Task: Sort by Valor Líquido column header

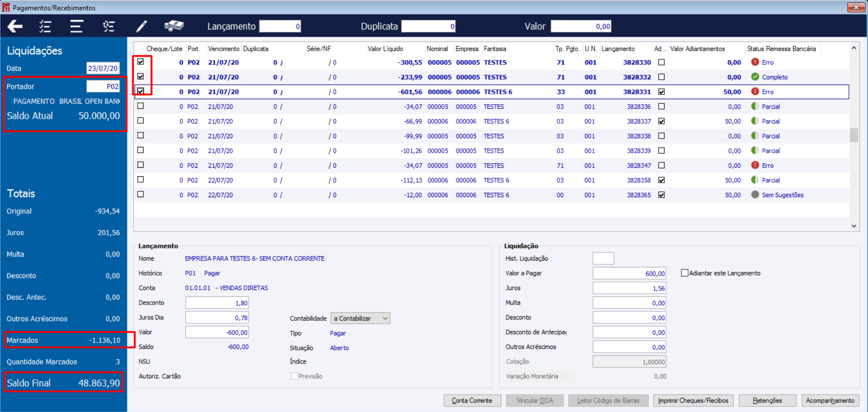Action: pyautogui.click(x=386, y=48)
